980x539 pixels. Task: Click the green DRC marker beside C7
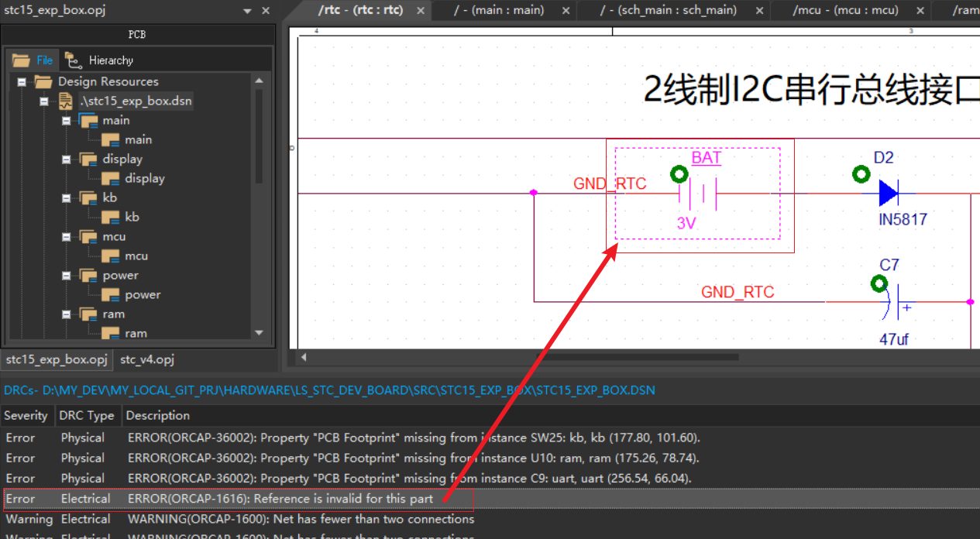coord(879,283)
